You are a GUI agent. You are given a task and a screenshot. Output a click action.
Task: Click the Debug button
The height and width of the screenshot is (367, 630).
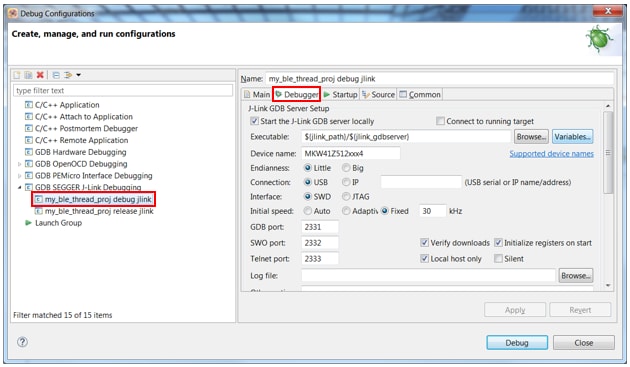517,342
